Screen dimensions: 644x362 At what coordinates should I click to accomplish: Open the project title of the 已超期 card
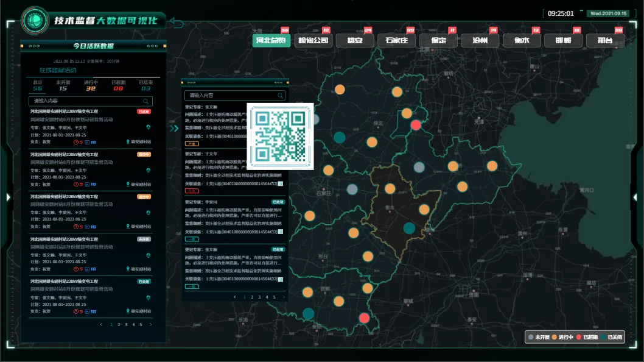point(64,112)
